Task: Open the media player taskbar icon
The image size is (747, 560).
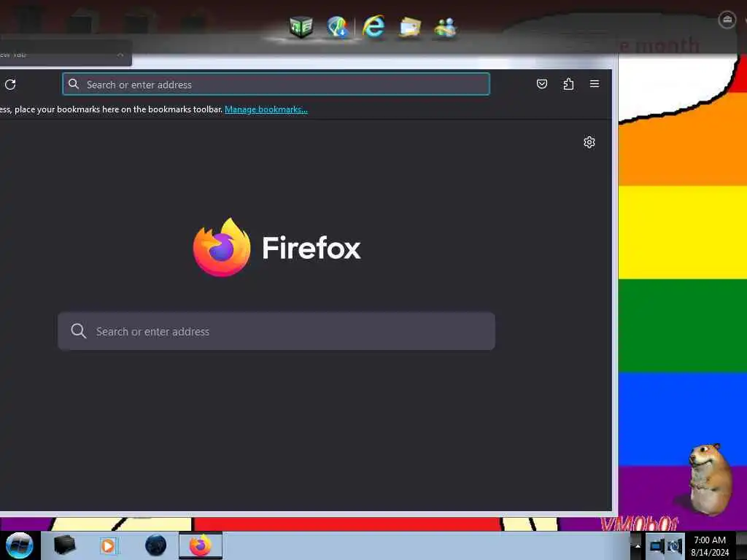Action: (108, 545)
